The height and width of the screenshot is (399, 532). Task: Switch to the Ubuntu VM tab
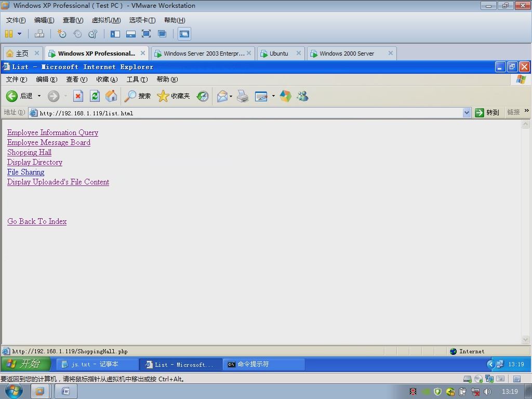pyautogui.click(x=278, y=54)
